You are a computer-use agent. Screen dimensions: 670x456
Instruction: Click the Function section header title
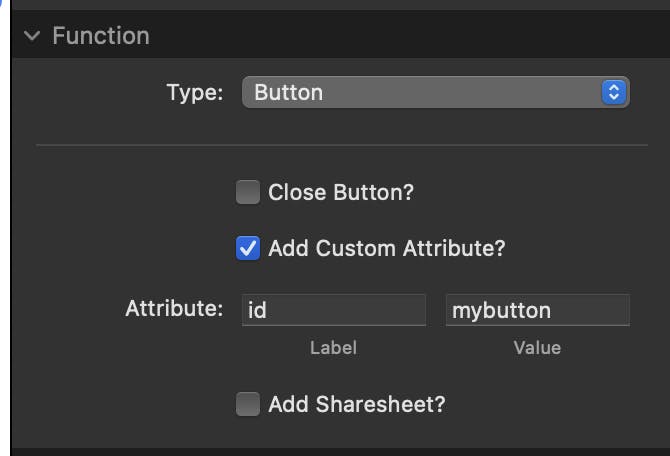point(100,36)
